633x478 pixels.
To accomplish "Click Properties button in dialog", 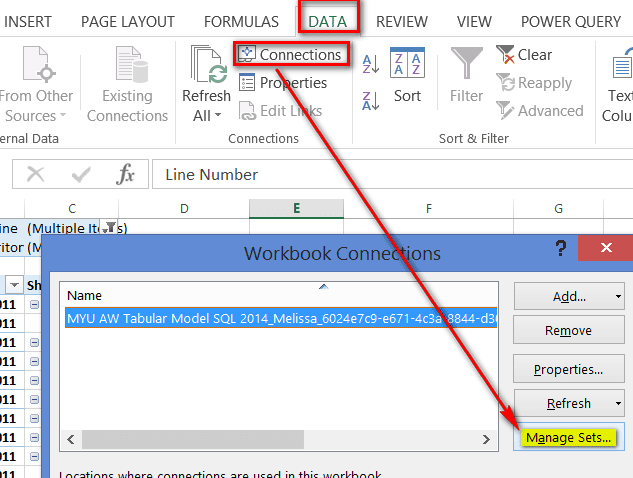I will click(569, 369).
